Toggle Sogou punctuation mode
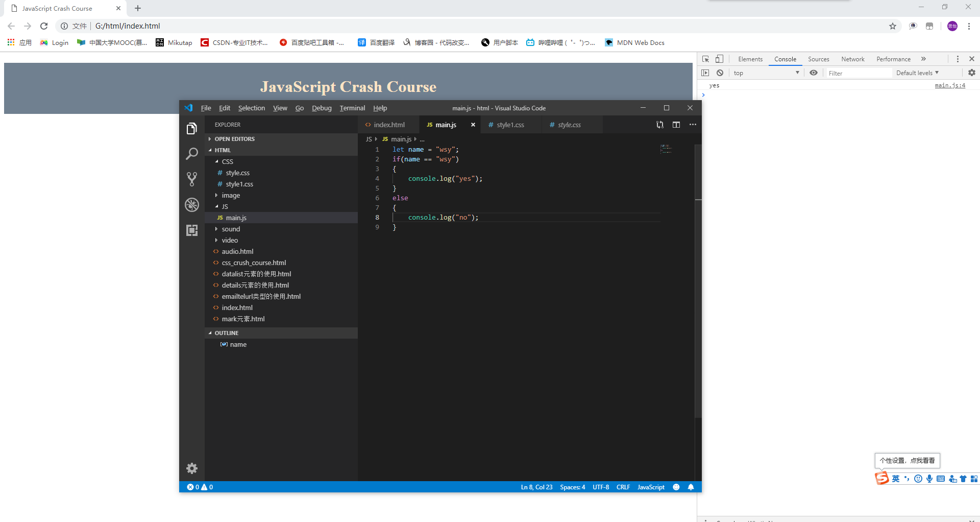 pyautogui.click(x=907, y=479)
